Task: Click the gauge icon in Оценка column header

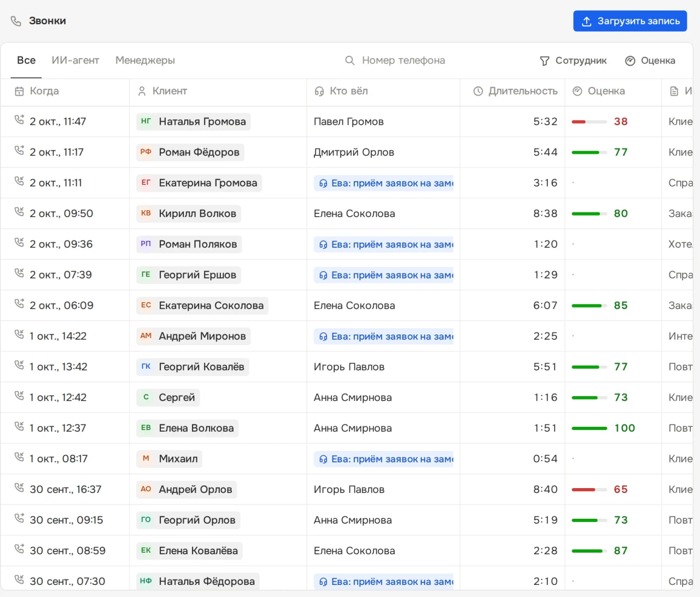Action: tap(577, 91)
